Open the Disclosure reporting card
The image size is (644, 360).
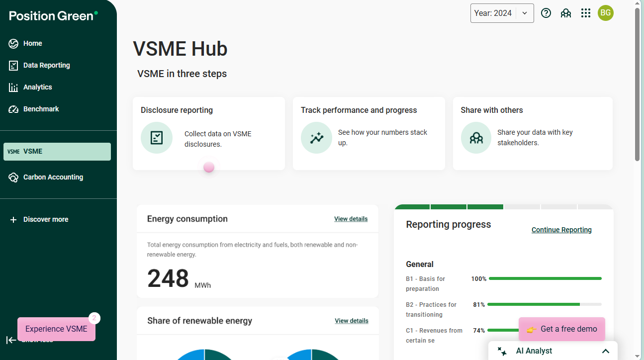click(x=209, y=134)
